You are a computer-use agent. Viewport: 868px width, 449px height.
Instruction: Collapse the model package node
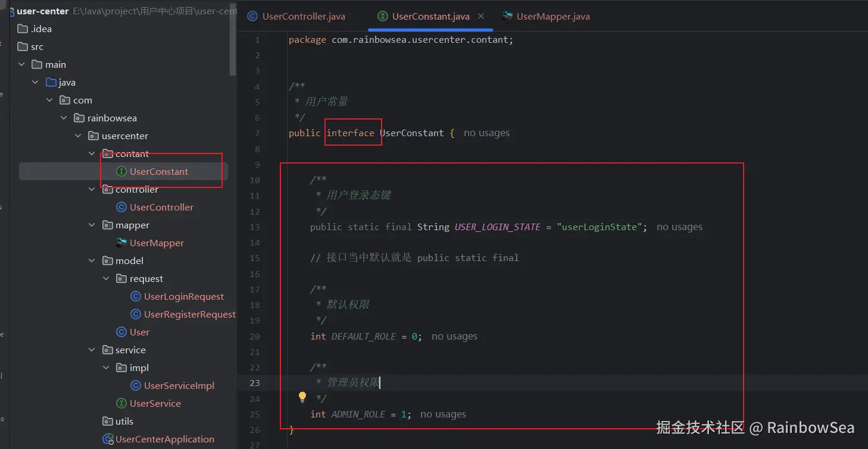(92, 260)
